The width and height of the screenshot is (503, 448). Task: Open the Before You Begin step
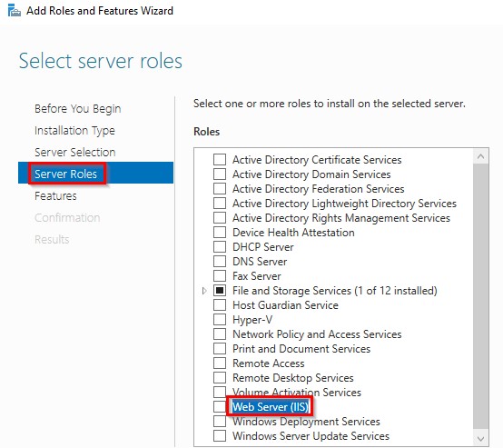pos(78,108)
